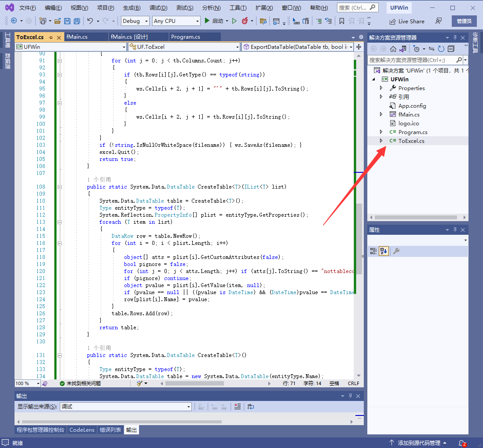Click the clear all output icon
This screenshot has height=448, width=483.
237,406
